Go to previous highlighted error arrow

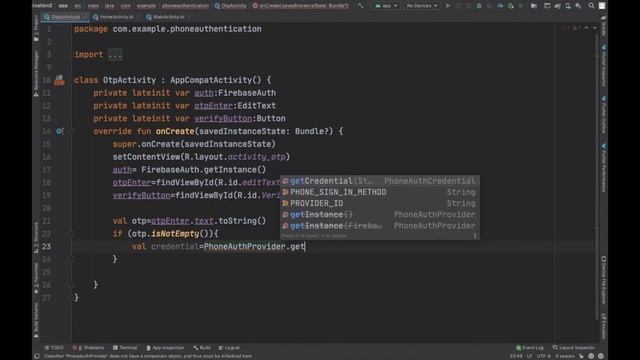[587, 28]
